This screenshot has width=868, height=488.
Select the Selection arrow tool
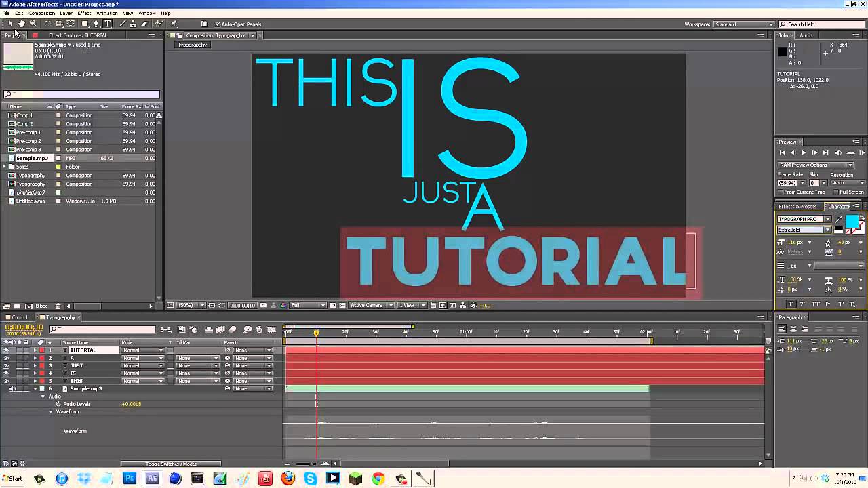click(x=10, y=24)
